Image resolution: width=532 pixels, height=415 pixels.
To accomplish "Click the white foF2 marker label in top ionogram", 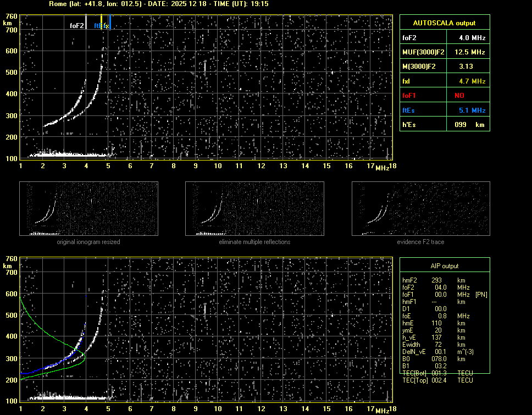I will 77,26.
